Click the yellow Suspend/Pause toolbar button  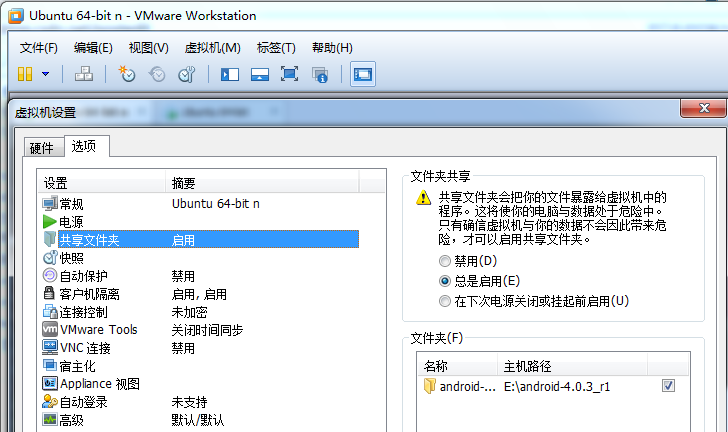25,74
